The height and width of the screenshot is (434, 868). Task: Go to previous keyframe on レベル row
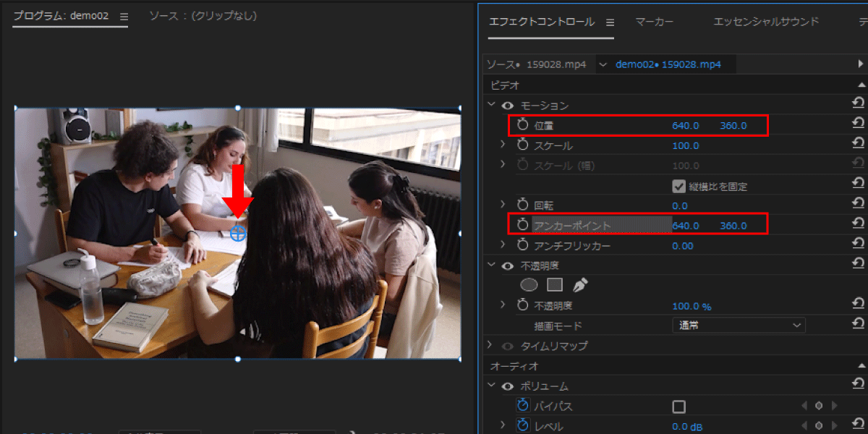pos(804,425)
